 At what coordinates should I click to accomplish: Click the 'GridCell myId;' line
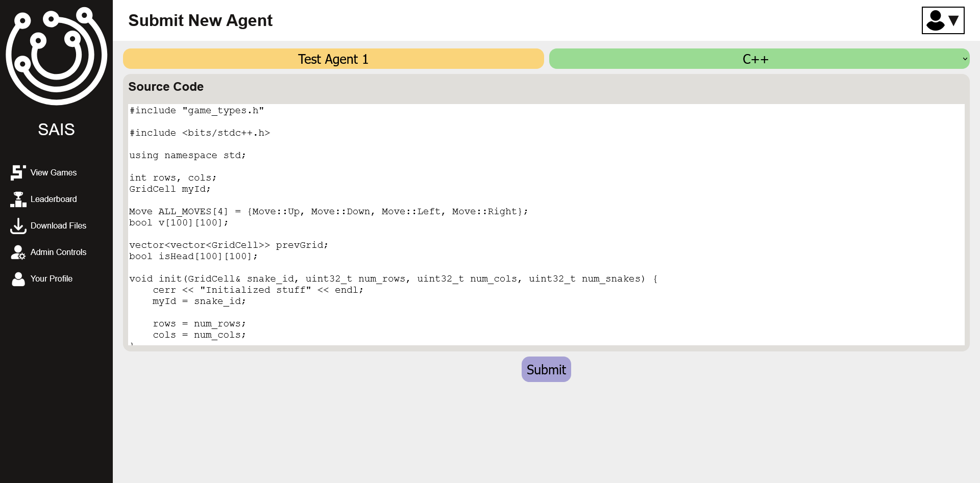pyautogui.click(x=170, y=189)
